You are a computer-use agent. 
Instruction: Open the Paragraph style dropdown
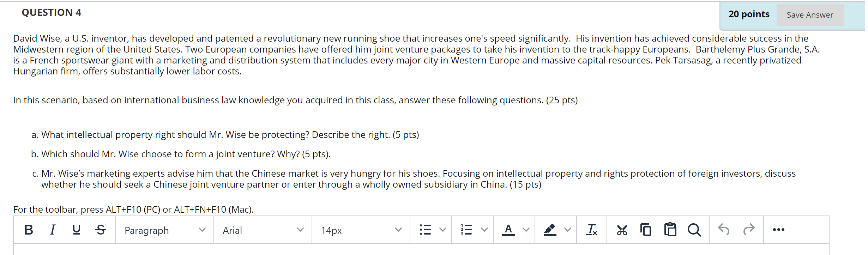coord(164,230)
